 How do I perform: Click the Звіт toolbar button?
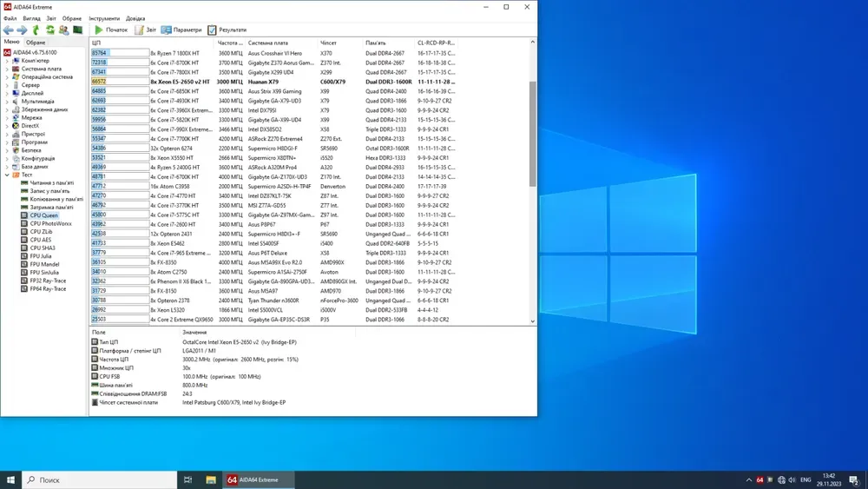tap(145, 30)
